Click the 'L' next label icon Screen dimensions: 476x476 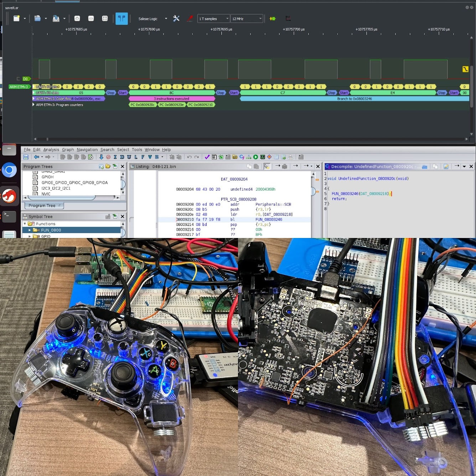(136, 157)
